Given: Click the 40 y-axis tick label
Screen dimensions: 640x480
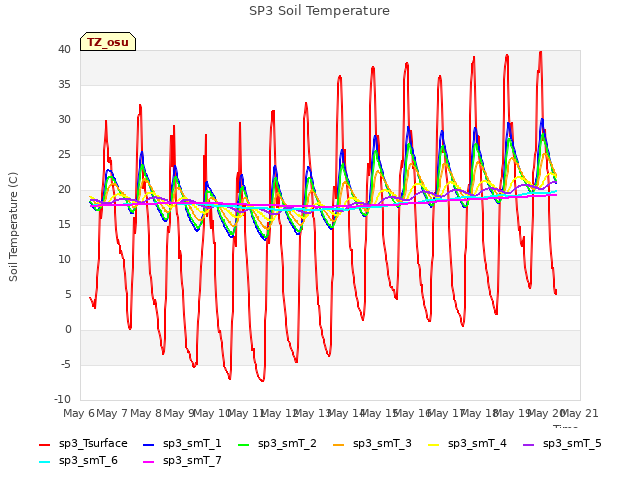Looking at the screenshot, I should tap(64, 49).
